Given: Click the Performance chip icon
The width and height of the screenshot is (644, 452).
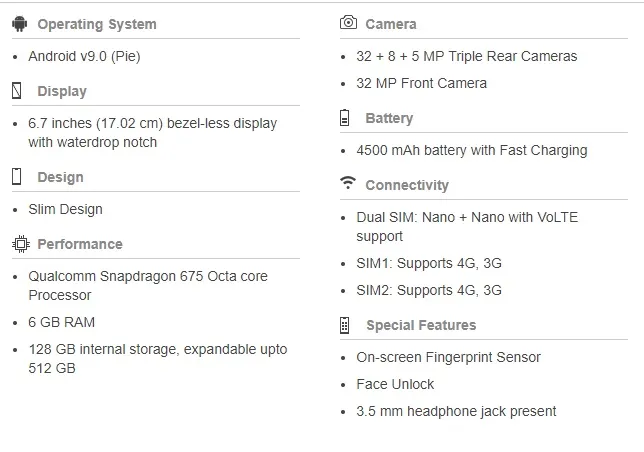Looking at the screenshot, I should coord(21,244).
